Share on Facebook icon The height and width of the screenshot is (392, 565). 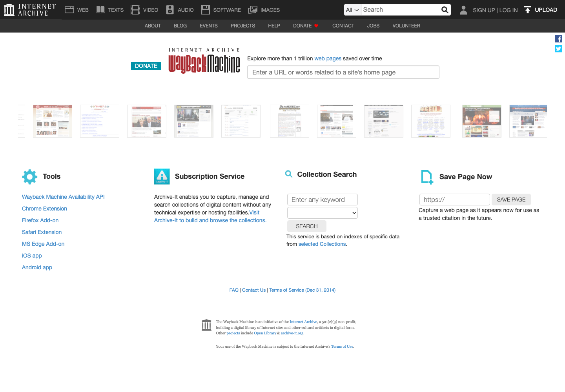click(x=558, y=39)
